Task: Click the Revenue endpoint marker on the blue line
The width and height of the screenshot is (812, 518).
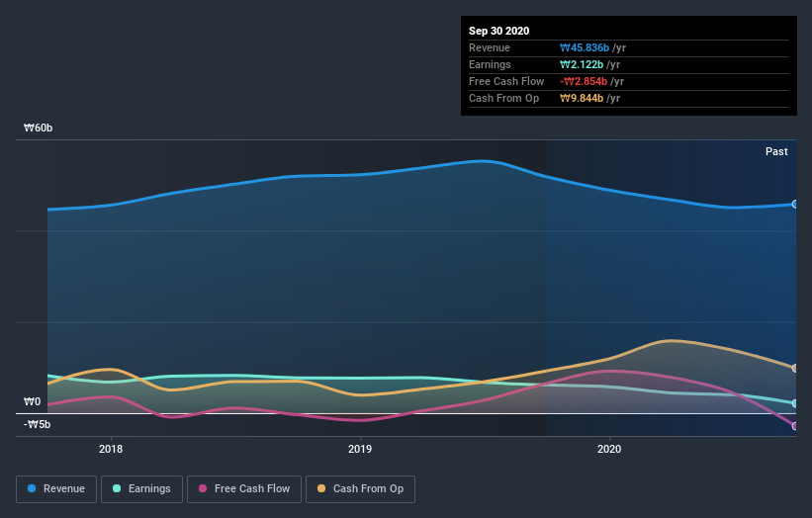Action: point(795,205)
